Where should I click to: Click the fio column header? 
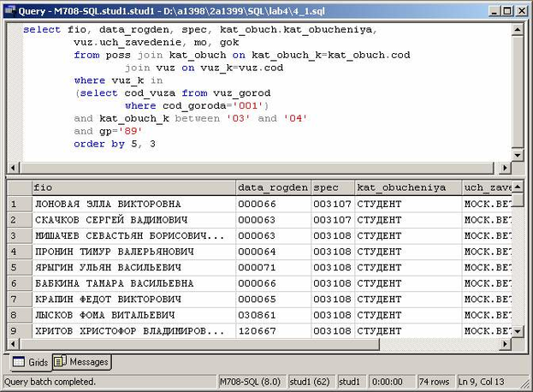[x=133, y=187]
